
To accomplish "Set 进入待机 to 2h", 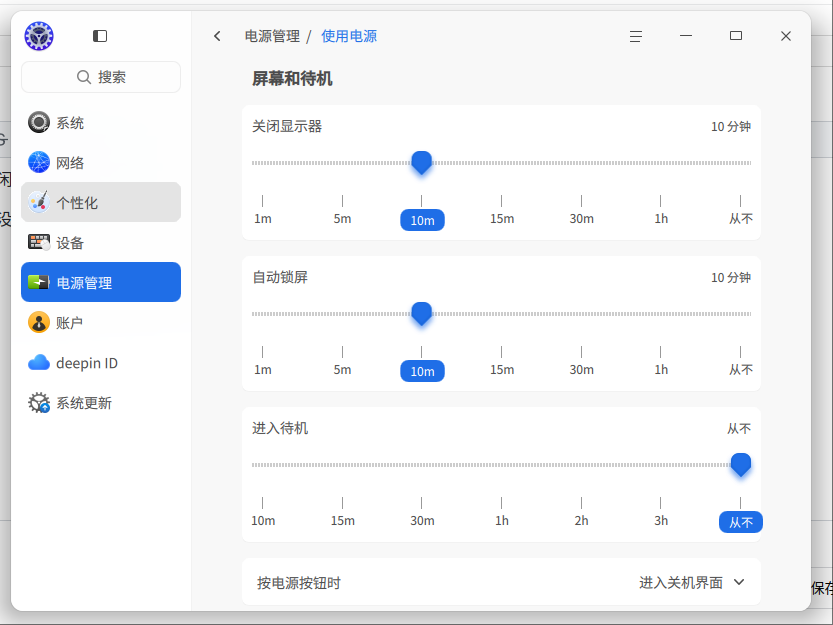I will coord(581,520).
